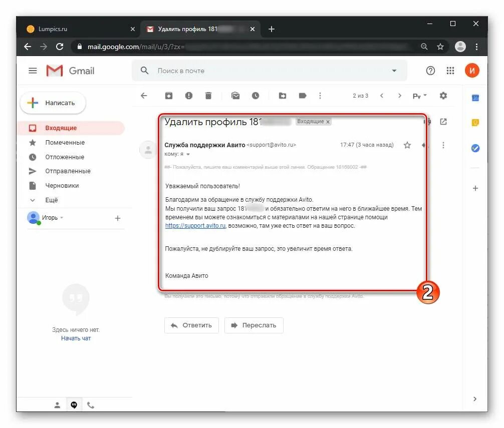Image resolution: width=504 pixels, height=428 pixels.
Task: Report this email as spam
Action: (189, 96)
